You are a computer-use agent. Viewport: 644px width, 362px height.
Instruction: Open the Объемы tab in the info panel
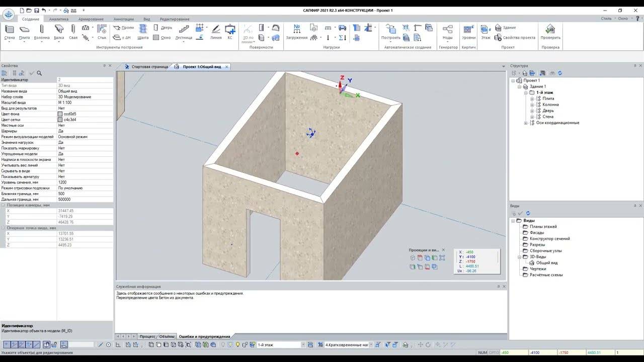click(167, 336)
